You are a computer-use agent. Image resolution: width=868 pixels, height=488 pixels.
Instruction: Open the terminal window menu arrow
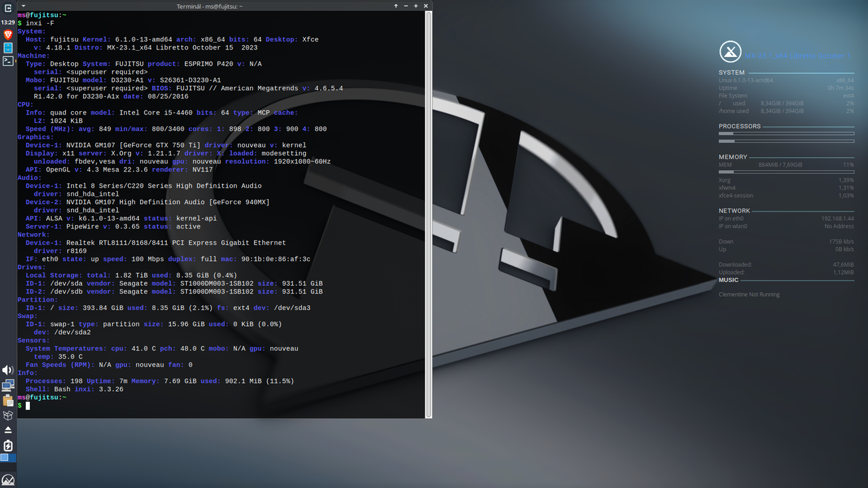pos(22,6)
